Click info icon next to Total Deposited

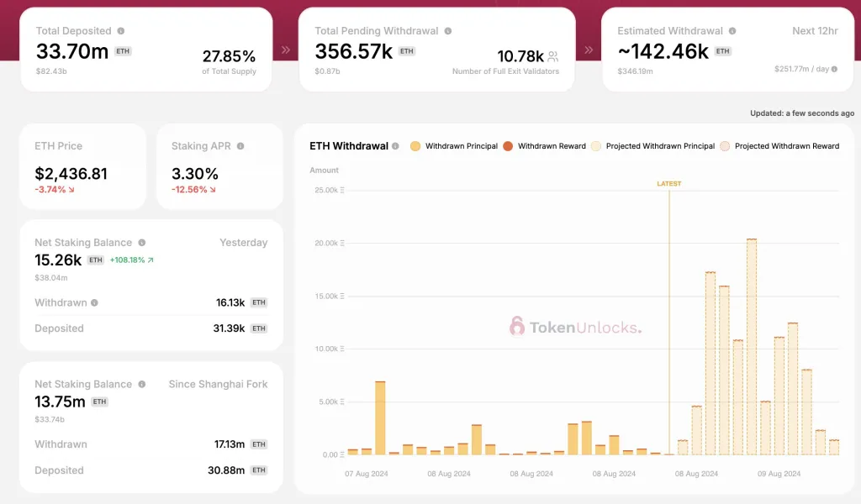pyautogui.click(x=121, y=31)
